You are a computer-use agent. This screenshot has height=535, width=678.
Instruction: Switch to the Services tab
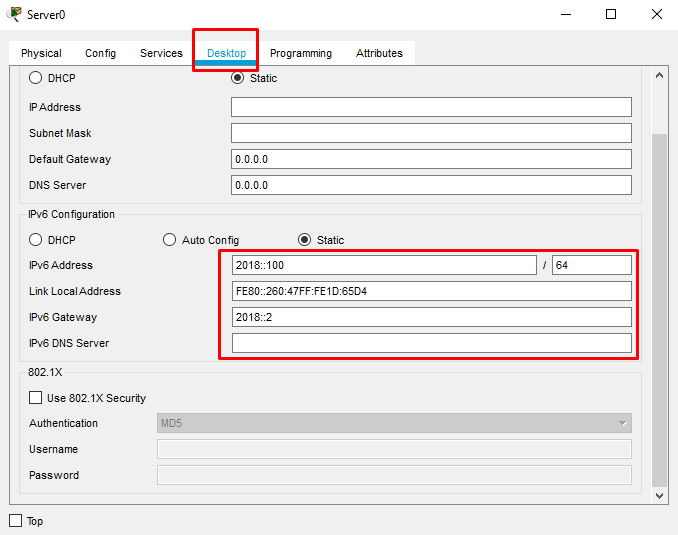coord(161,53)
